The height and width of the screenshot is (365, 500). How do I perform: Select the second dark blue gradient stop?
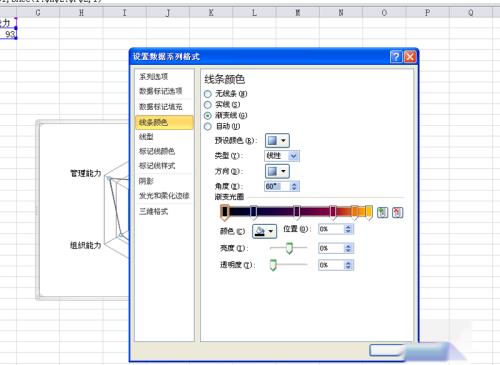click(253, 213)
